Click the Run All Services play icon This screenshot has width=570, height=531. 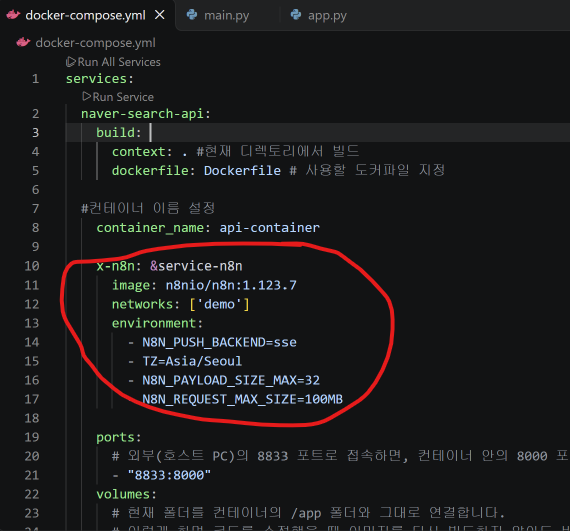(x=71, y=62)
